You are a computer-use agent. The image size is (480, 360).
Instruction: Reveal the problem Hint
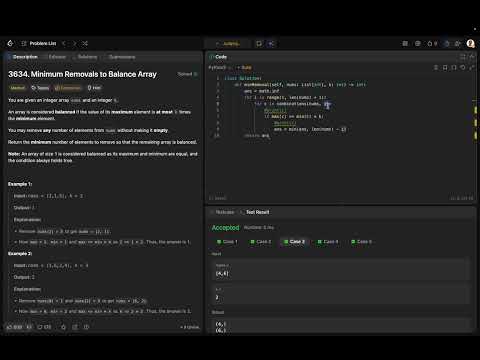coord(94,88)
